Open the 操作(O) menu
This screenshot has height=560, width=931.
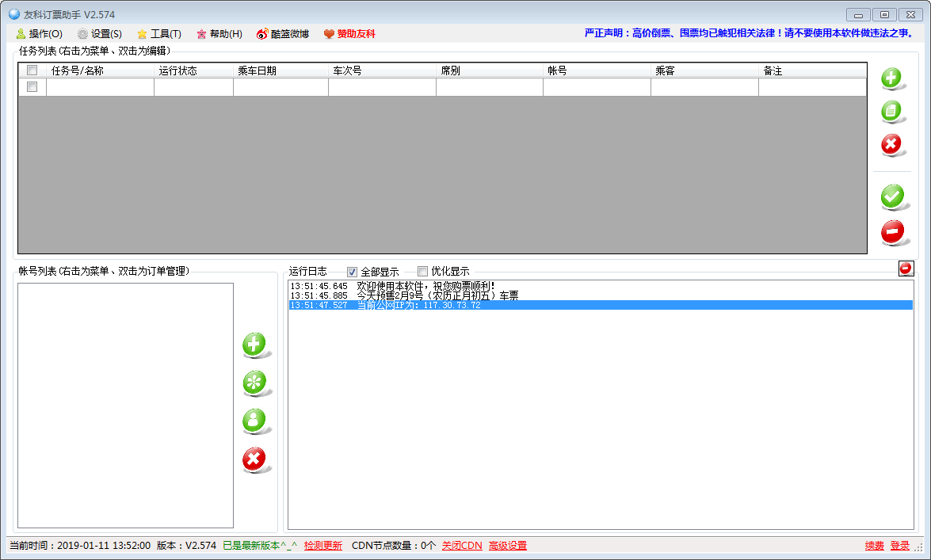coord(39,34)
